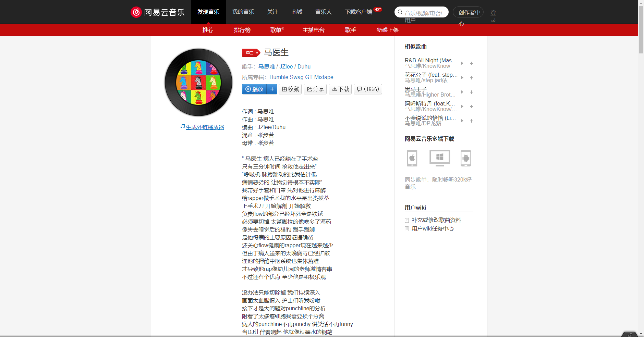Viewport: 644px width, 337px height.
Task: Click the iPhone app download icon
Action: click(x=412, y=158)
